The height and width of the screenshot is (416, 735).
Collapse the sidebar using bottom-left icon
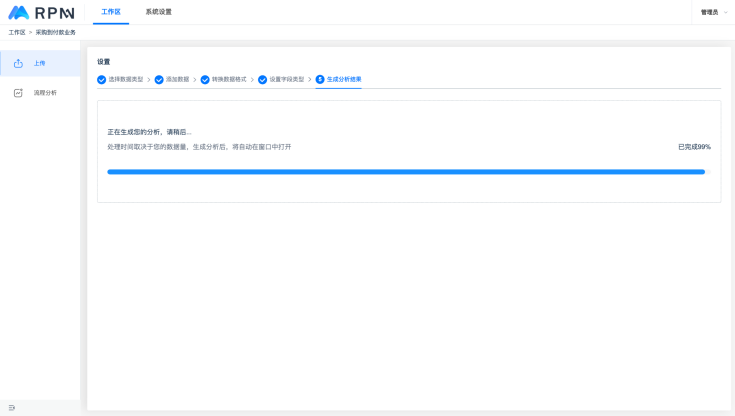pyautogui.click(x=12, y=407)
